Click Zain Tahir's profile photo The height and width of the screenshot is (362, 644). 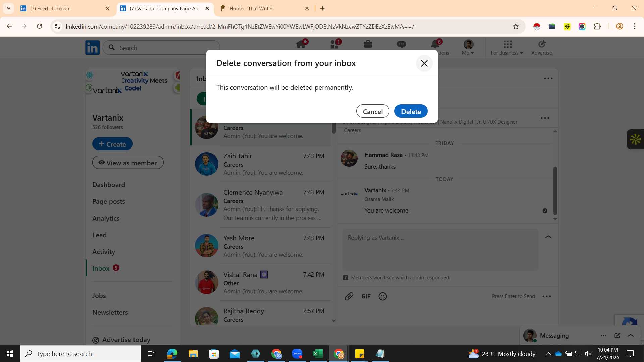click(x=207, y=164)
